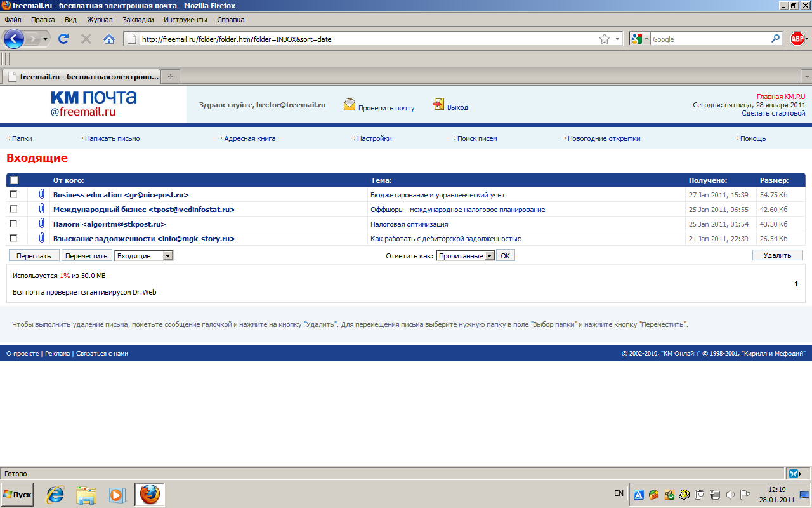Open Windows Explorer folder icon on the taskbar
Screen dimensions: 812x508
click(x=86, y=495)
